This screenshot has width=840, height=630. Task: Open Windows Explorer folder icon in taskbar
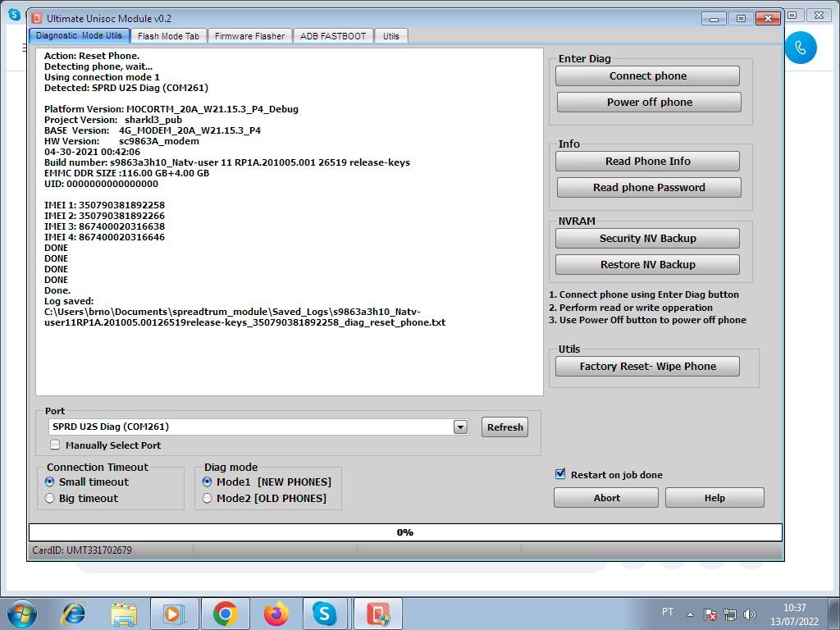coord(124,614)
